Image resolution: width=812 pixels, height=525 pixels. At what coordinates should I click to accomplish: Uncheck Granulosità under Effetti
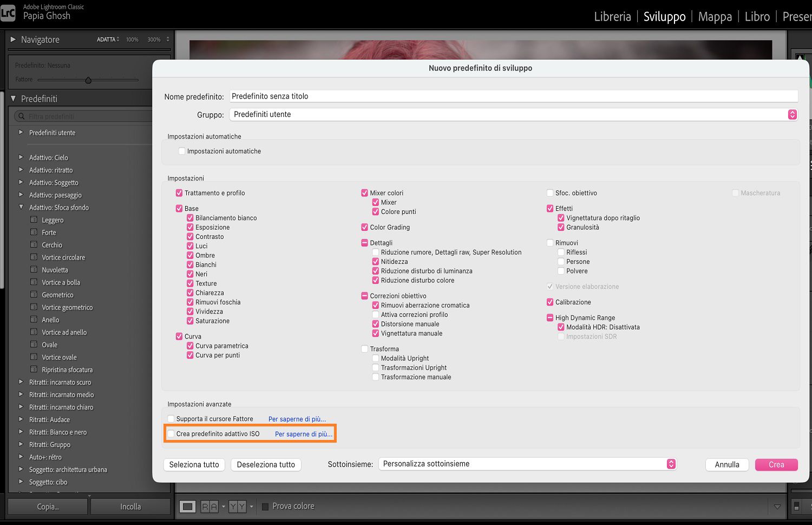click(x=561, y=227)
